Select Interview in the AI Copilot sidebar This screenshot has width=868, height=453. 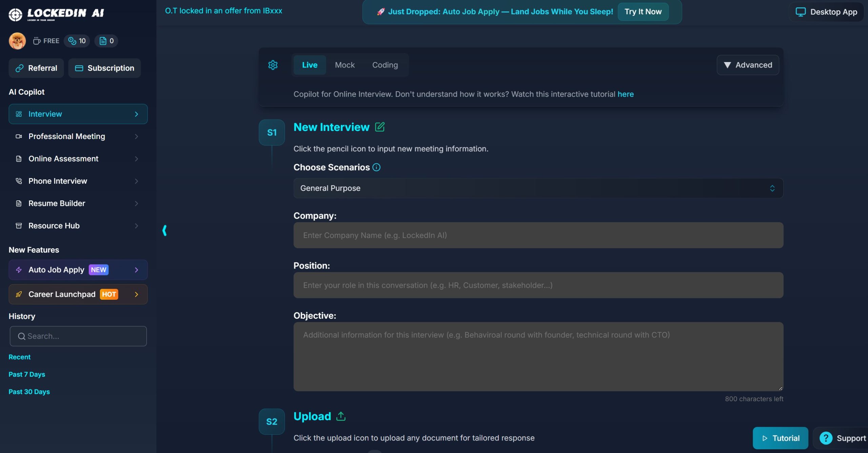pyautogui.click(x=78, y=114)
